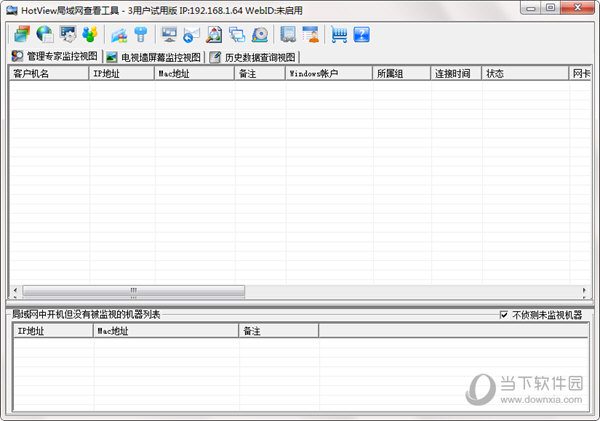Click the 备注 column header in top table
Image resolution: width=600 pixels, height=421 pixels.
pos(260,73)
